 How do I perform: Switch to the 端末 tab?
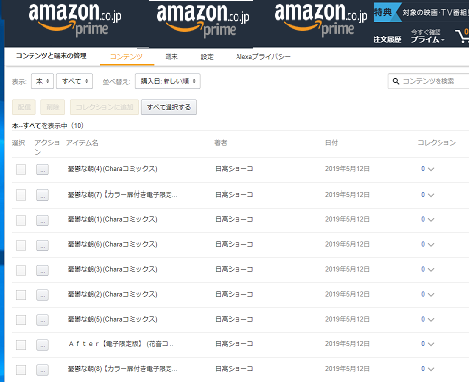click(172, 57)
